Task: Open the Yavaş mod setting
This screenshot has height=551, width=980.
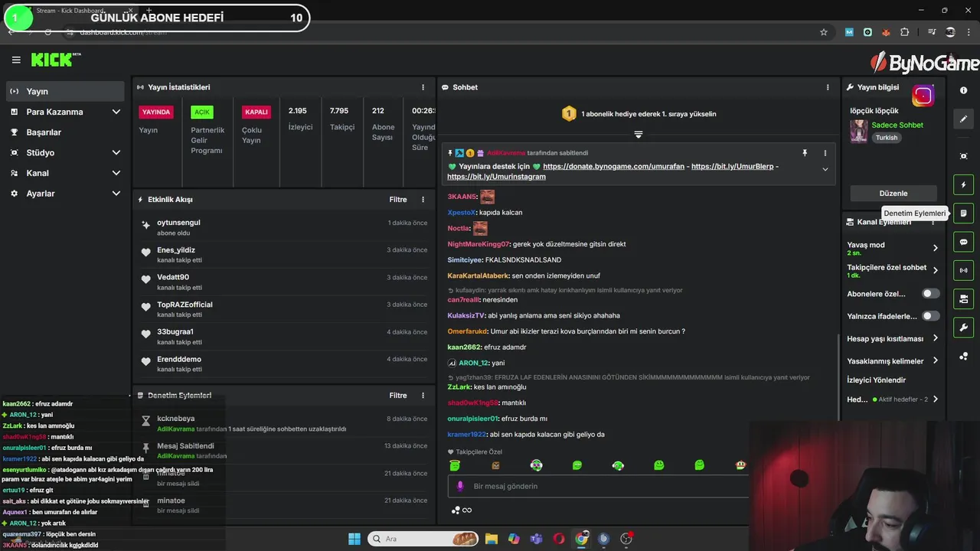Action: [x=893, y=248]
